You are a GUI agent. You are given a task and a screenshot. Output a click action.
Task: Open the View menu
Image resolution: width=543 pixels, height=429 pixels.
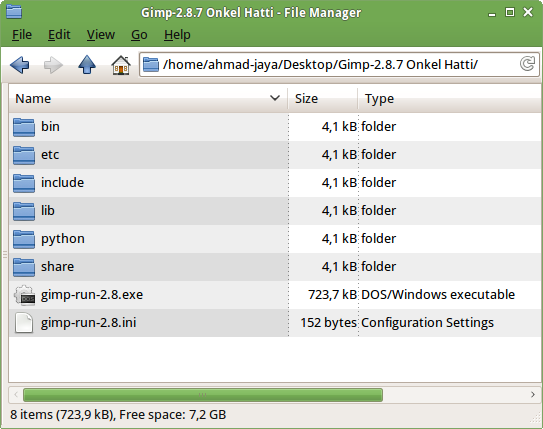[x=101, y=35]
